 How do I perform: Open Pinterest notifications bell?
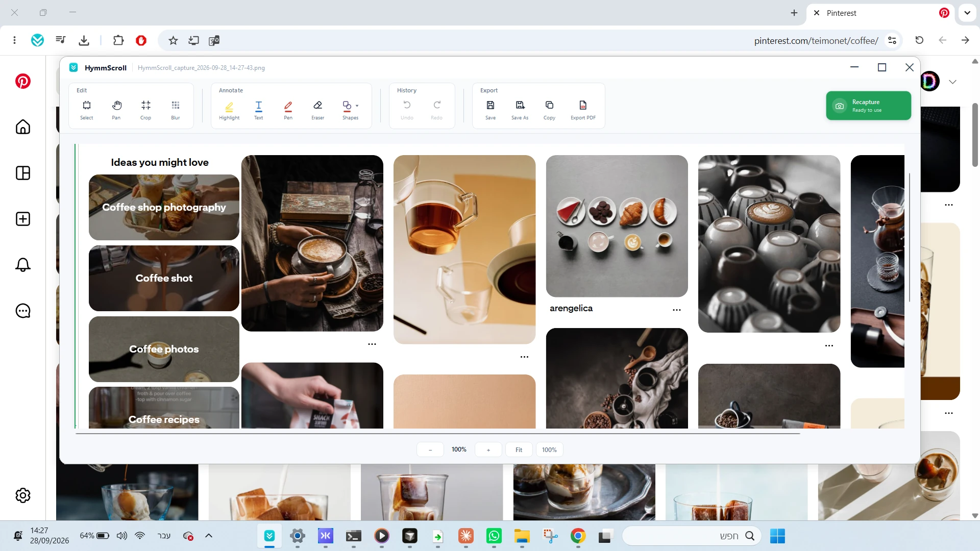(23, 265)
